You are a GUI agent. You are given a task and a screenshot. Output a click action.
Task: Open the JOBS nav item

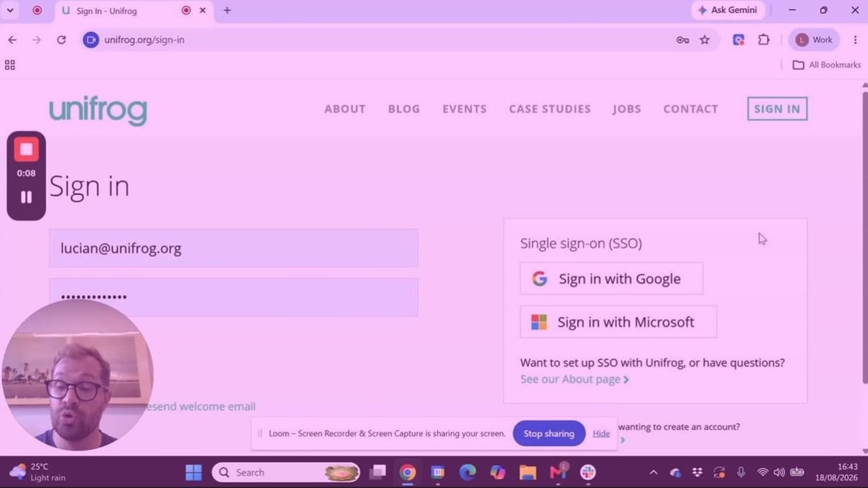(x=627, y=109)
